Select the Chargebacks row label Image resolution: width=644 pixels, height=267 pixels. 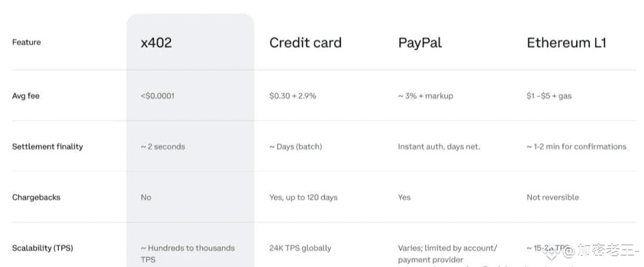pyautogui.click(x=36, y=197)
